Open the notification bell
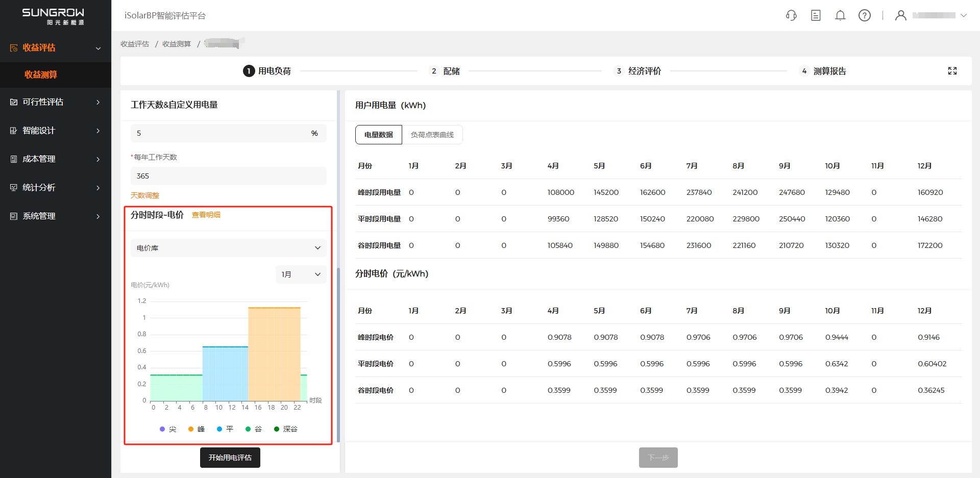Viewport: 980px width, 478px height. click(x=840, y=15)
